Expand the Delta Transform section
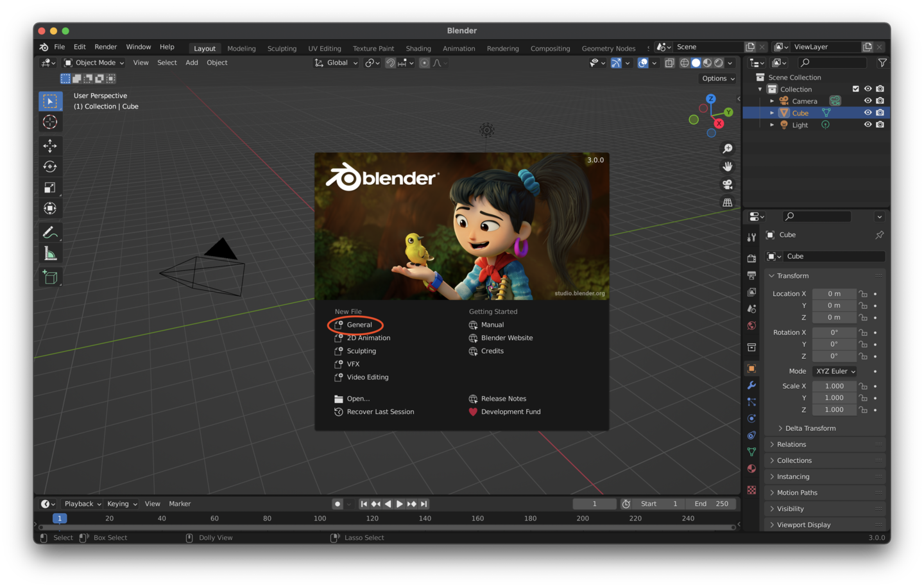The height and width of the screenshot is (588, 924). pyautogui.click(x=810, y=428)
